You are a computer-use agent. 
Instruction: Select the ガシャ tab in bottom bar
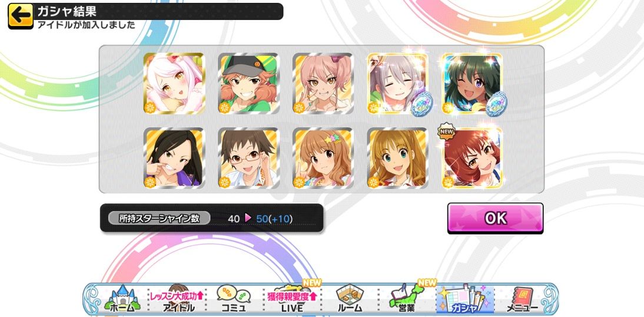tap(464, 299)
